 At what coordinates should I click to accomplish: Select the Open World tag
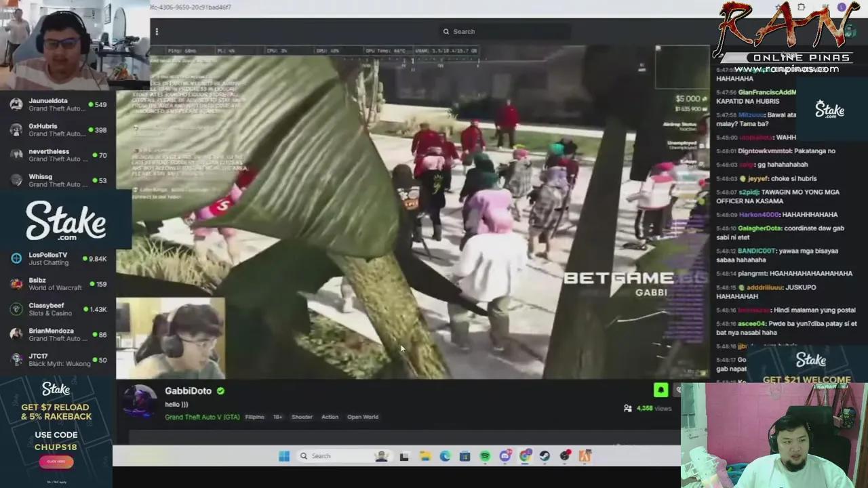[x=363, y=417]
